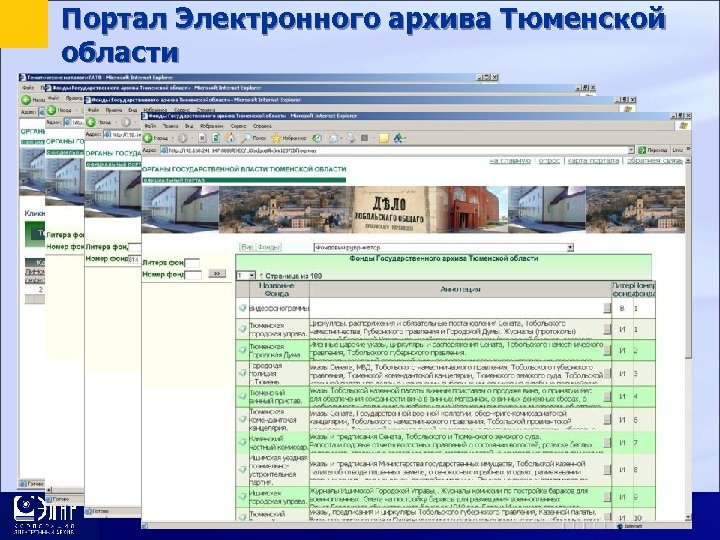Click the Переход go button by address bar
The width and height of the screenshot is (720, 540).
click(653, 150)
